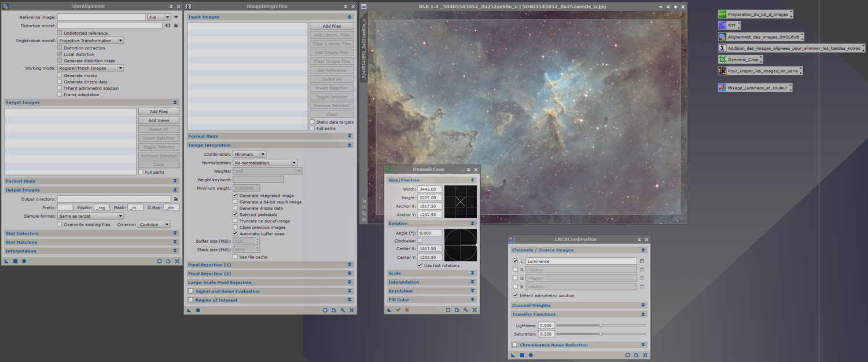This screenshot has height=362, width=868.
Task: Enable the R channel checkbox in LRGBCombination
Action: pyautogui.click(x=515, y=269)
